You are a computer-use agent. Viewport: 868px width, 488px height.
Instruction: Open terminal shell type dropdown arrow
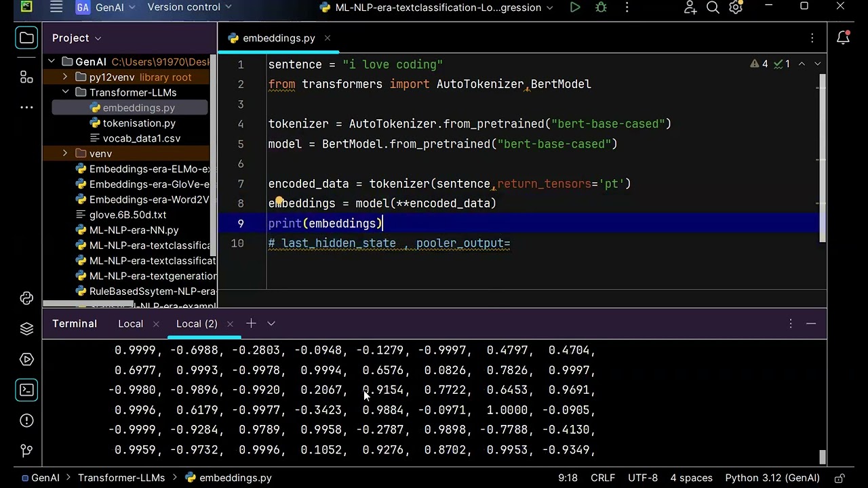[x=271, y=324]
